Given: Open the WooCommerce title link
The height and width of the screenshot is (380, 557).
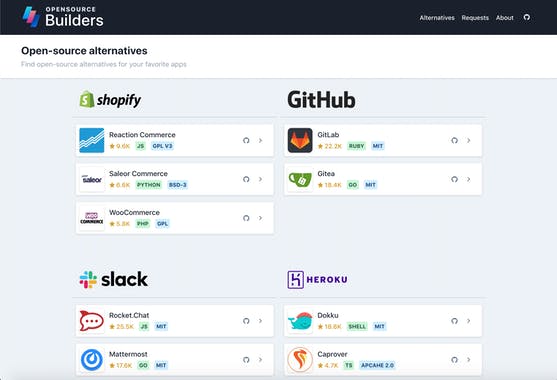Looking at the screenshot, I should point(134,212).
